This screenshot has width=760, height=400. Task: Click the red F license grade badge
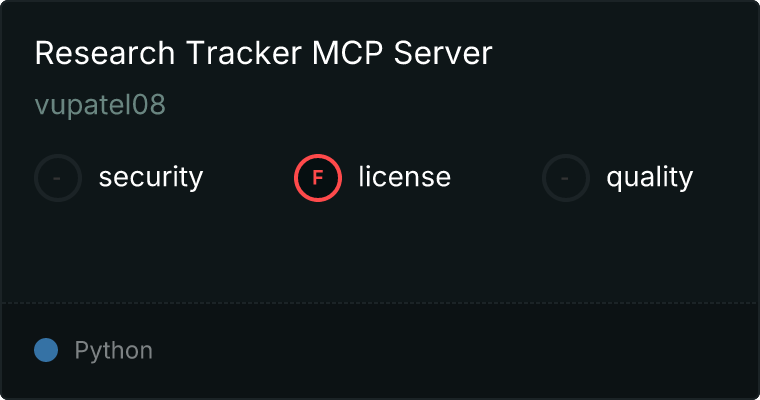(x=318, y=178)
